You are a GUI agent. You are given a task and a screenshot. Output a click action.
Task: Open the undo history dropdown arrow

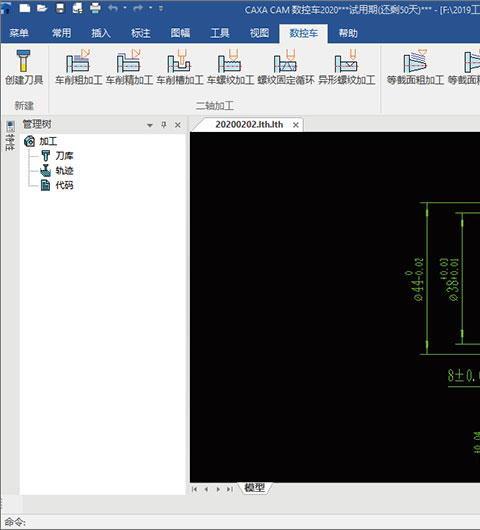125,8
